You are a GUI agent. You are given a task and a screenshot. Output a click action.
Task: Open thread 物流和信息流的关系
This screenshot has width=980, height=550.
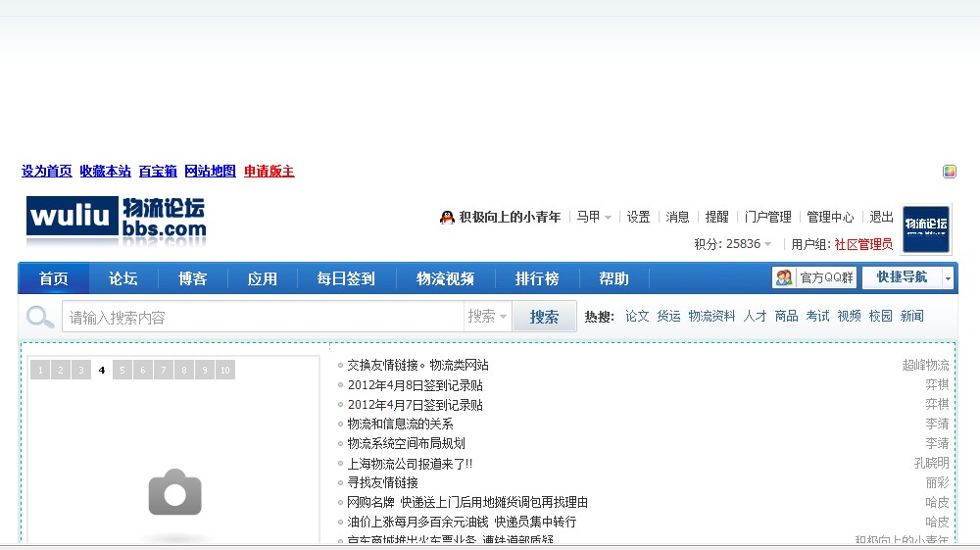400,424
